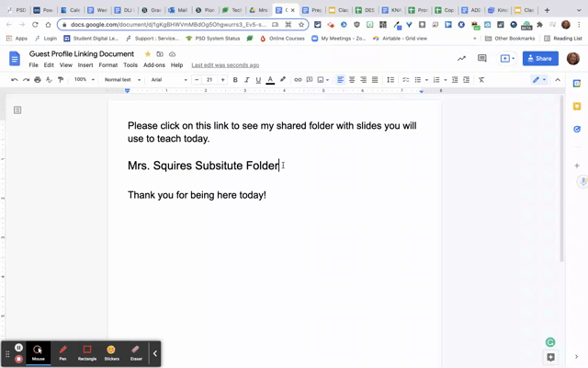The width and height of the screenshot is (588, 368).
Task: Open Google Tasks in side panel
Action: point(577,129)
